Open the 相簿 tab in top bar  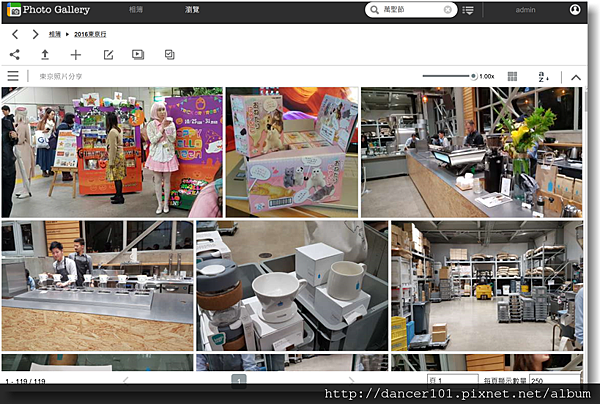(136, 10)
